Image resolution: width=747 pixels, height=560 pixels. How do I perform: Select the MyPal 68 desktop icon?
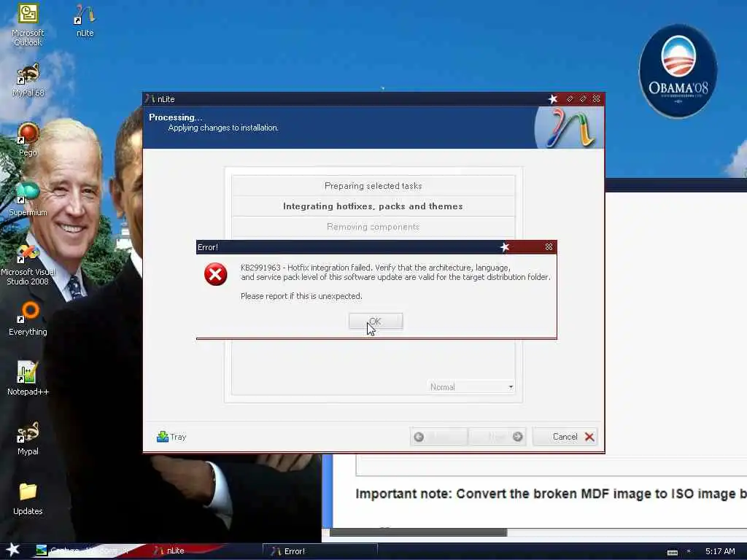pyautogui.click(x=28, y=80)
